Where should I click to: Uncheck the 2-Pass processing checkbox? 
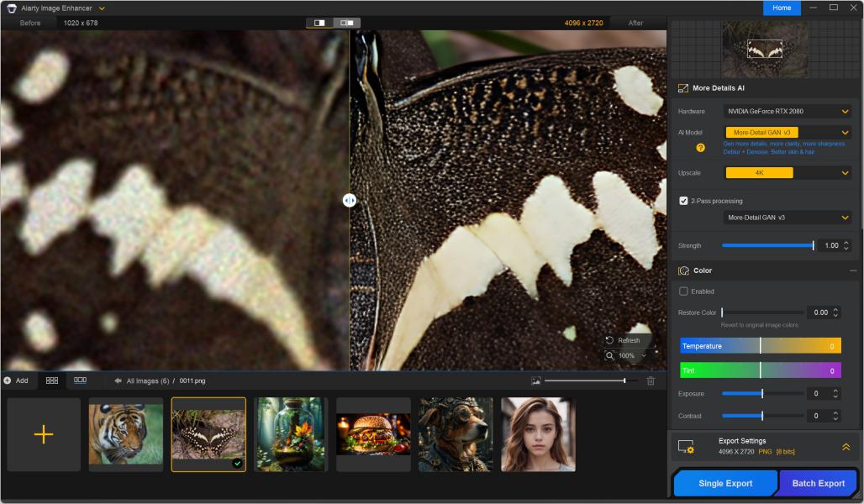[683, 201]
